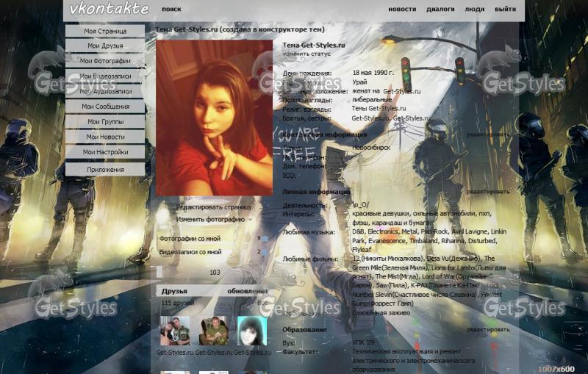Open the Друзья section header
588x374 pixels.
pyautogui.click(x=174, y=291)
